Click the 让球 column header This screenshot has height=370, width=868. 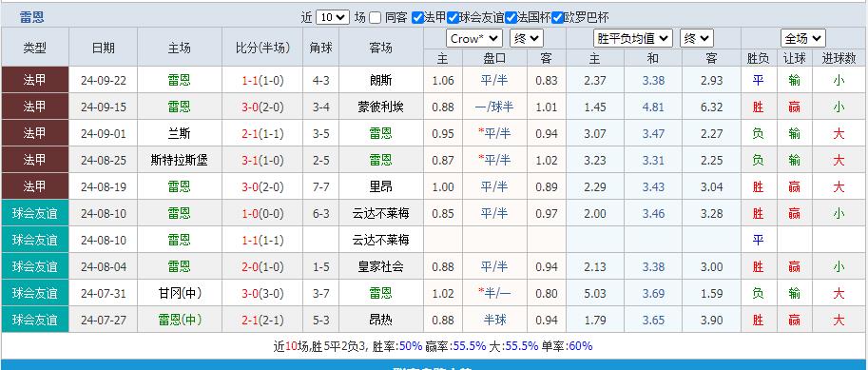click(x=795, y=58)
